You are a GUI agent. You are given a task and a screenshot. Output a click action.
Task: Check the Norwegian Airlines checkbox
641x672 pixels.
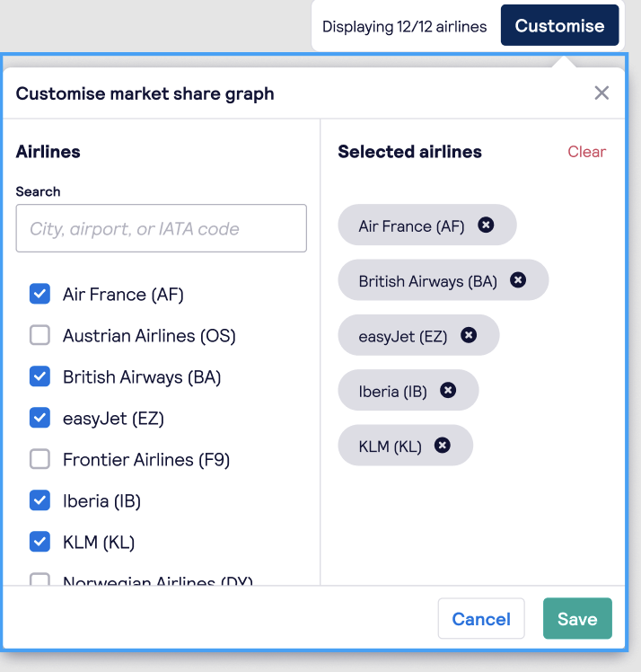(40, 579)
